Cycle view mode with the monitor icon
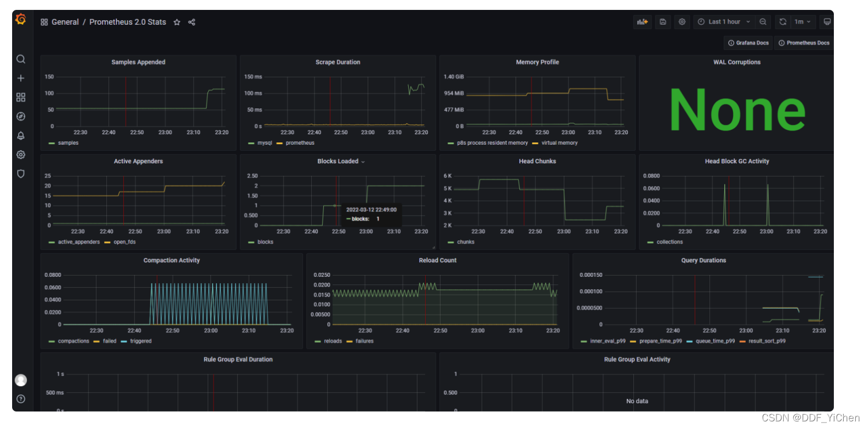Image resolution: width=868 pixels, height=428 pixels. [x=827, y=22]
